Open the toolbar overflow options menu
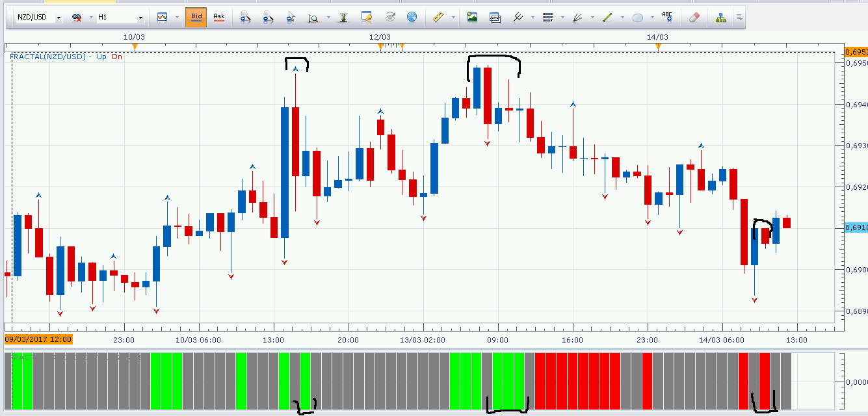The image size is (868, 416). (739, 18)
